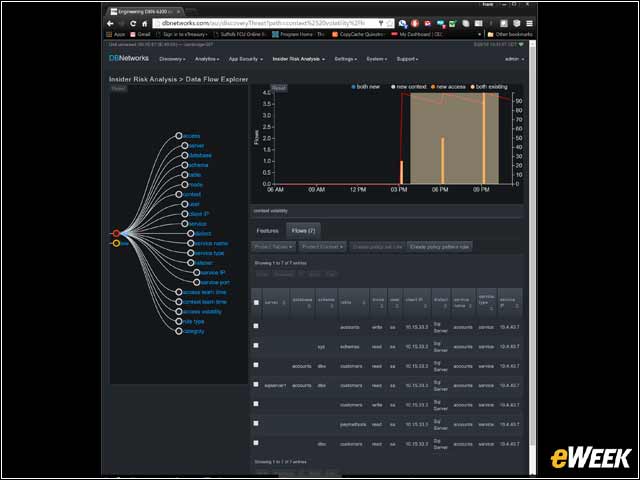
Task: Click the browser home icon
Action: (144, 24)
